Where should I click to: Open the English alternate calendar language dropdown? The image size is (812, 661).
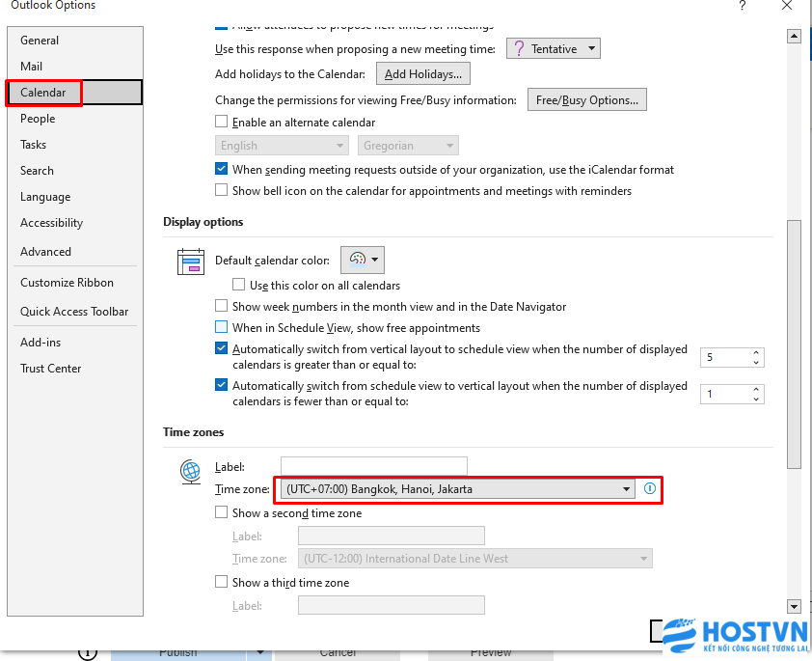[x=282, y=146]
